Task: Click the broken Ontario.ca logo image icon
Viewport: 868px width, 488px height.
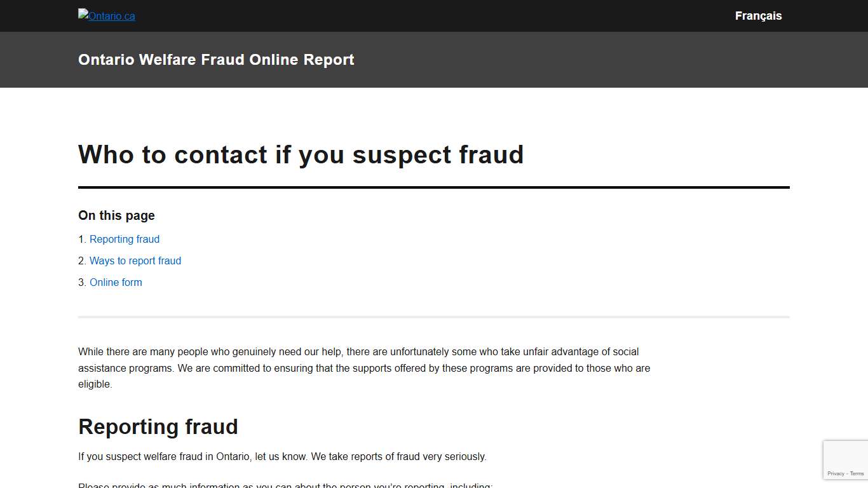Action: [x=83, y=14]
